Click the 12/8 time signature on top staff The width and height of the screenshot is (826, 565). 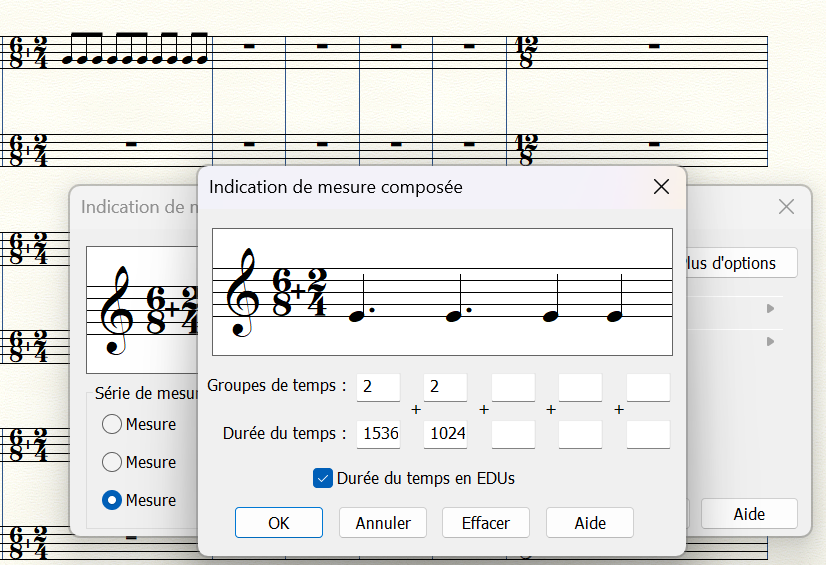click(524, 52)
